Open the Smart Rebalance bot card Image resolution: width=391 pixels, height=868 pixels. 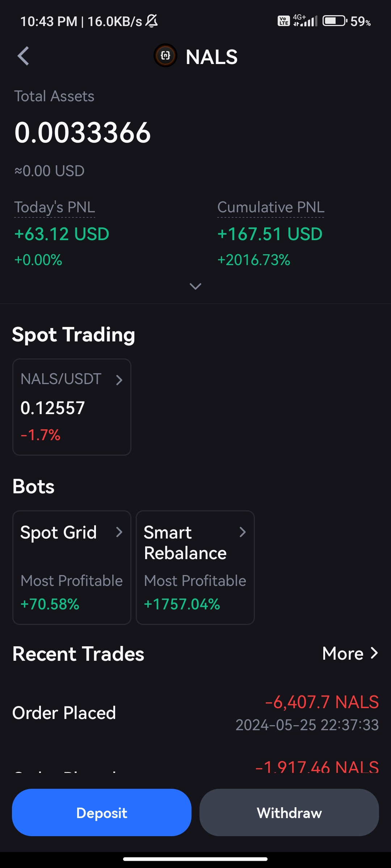tap(195, 567)
